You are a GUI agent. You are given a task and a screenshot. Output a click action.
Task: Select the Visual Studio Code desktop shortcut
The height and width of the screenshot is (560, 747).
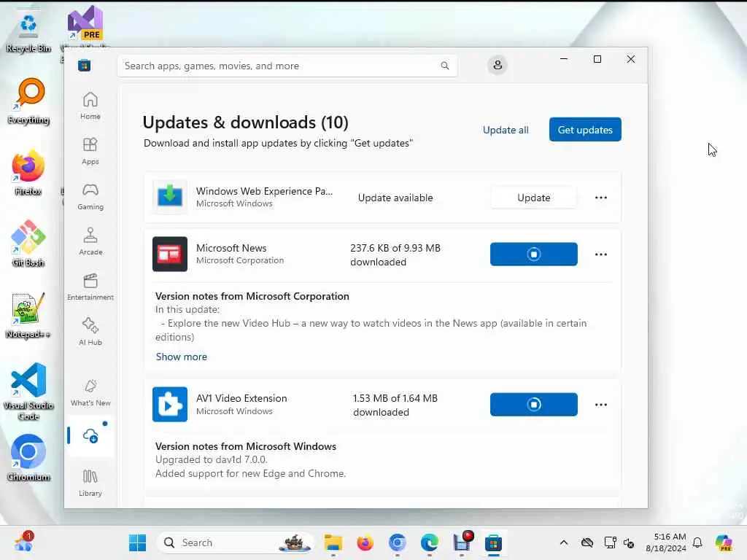28,392
